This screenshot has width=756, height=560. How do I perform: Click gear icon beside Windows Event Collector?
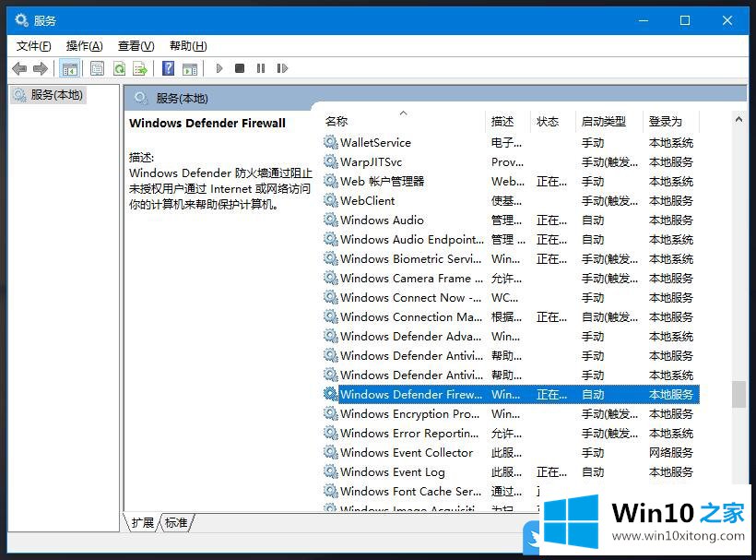point(331,452)
